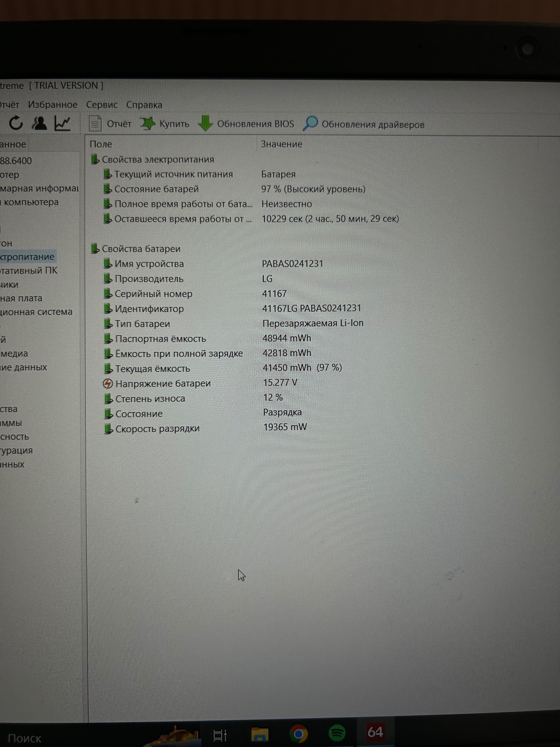Select Безопасность sidebar item
Viewport: 560px width, 747px height.
[x=14, y=437]
